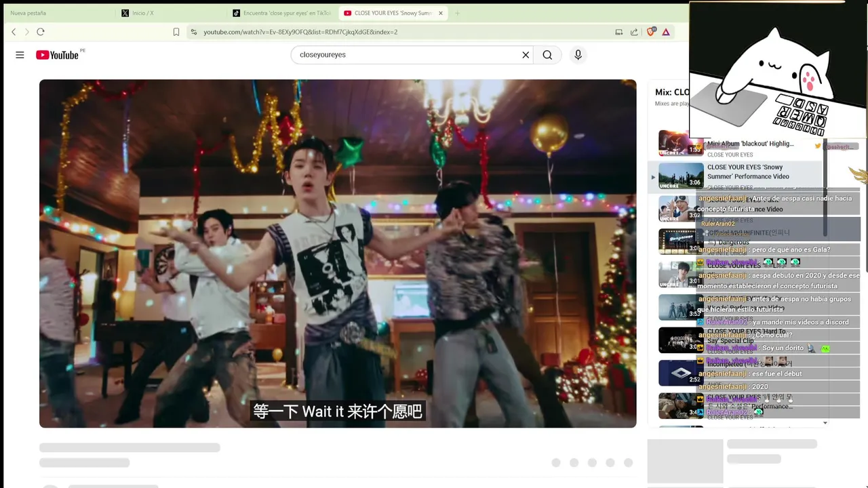Click chat message 'pero de qué año es Gala?'
The image size is (868, 488).
pos(791,249)
